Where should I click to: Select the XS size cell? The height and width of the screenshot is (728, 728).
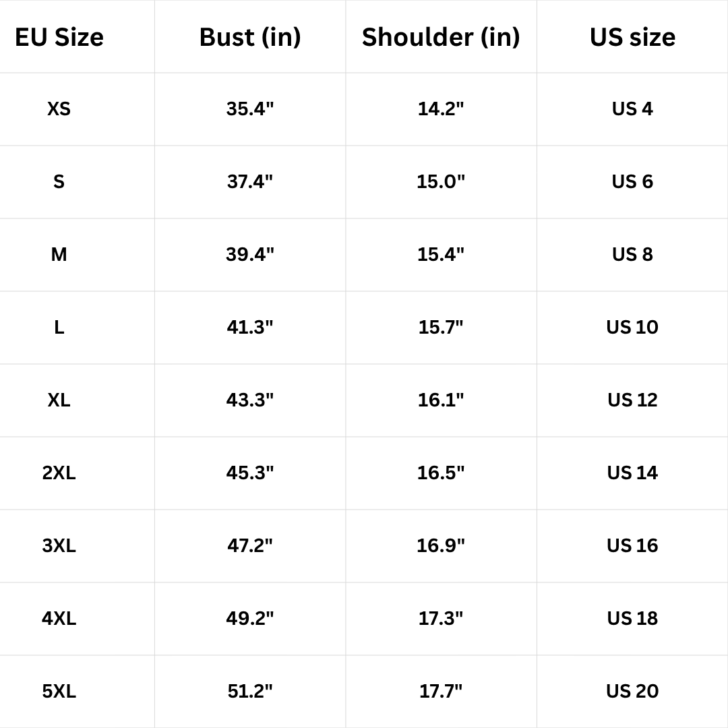(59, 109)
